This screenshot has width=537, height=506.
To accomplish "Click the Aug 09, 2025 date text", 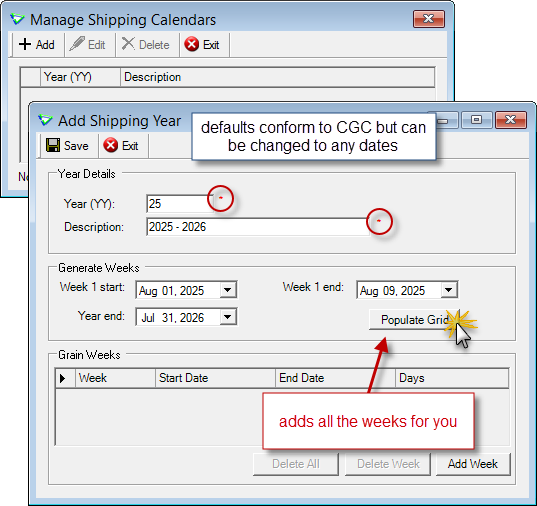I will pyautogui.click(x=392, y=291).
